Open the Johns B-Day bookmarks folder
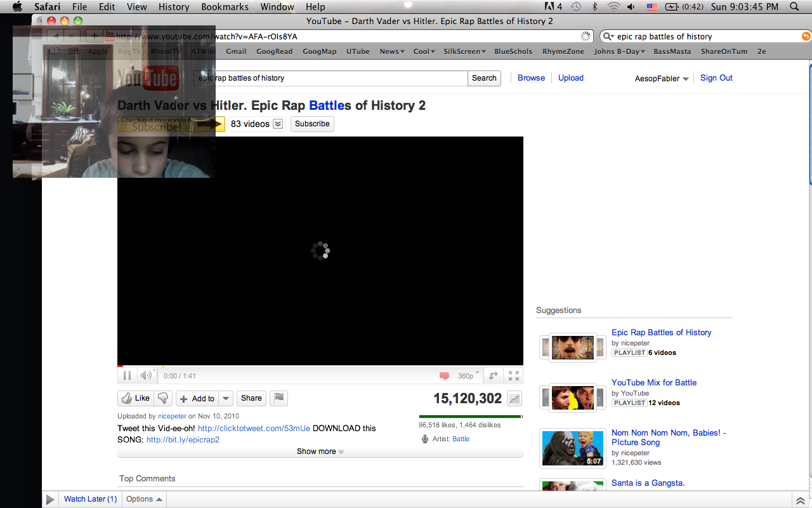This screenshot has width=812, height=508. pyautogui.click(x=619, y=51)
